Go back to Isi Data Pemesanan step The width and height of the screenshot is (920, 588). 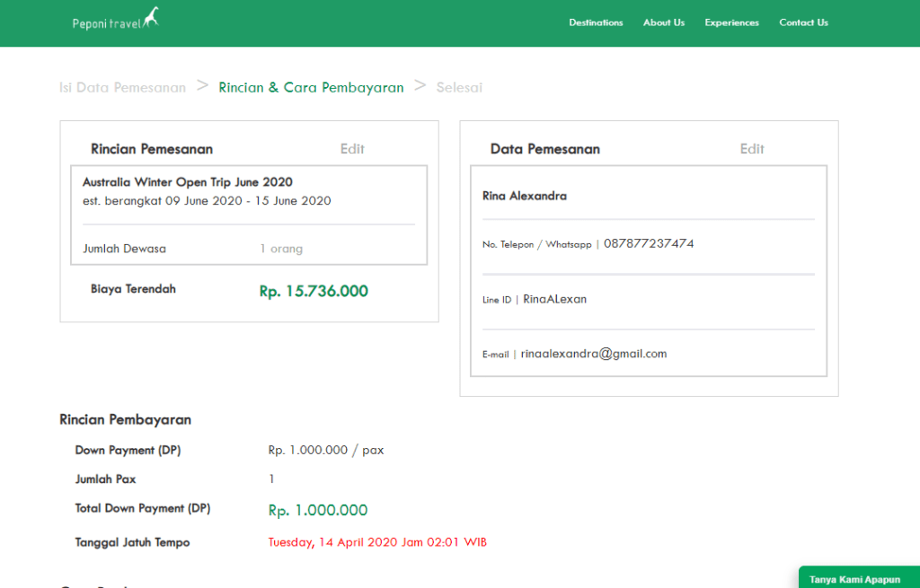pos(122,87)
